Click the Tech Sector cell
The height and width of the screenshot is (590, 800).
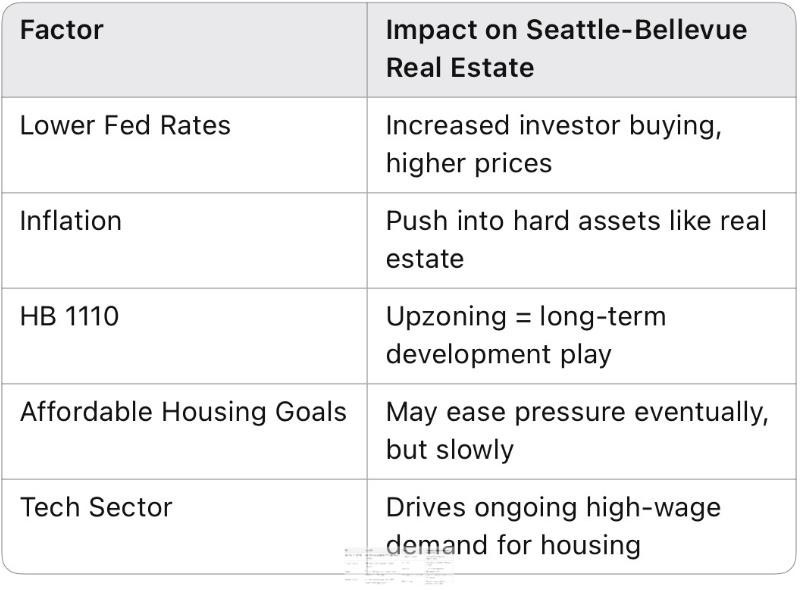tap(184, 527)
